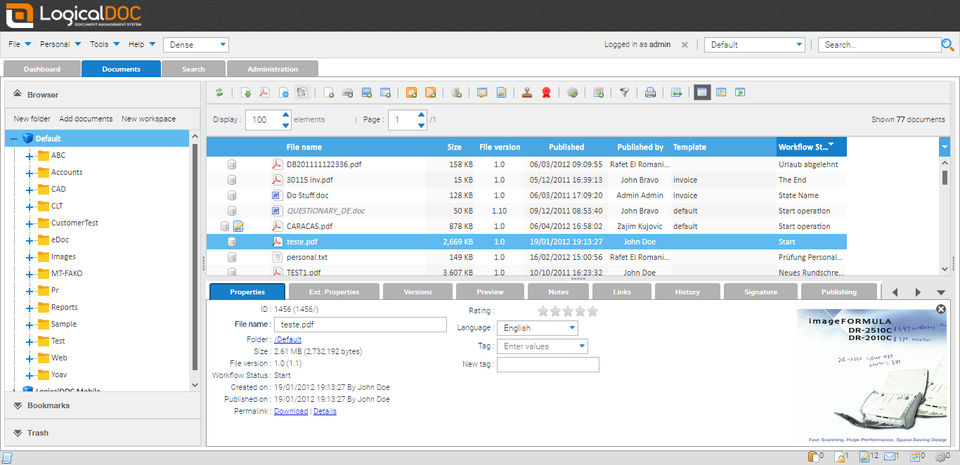
Task: Open the Language dropdown showing English
Action: (539, 328)
